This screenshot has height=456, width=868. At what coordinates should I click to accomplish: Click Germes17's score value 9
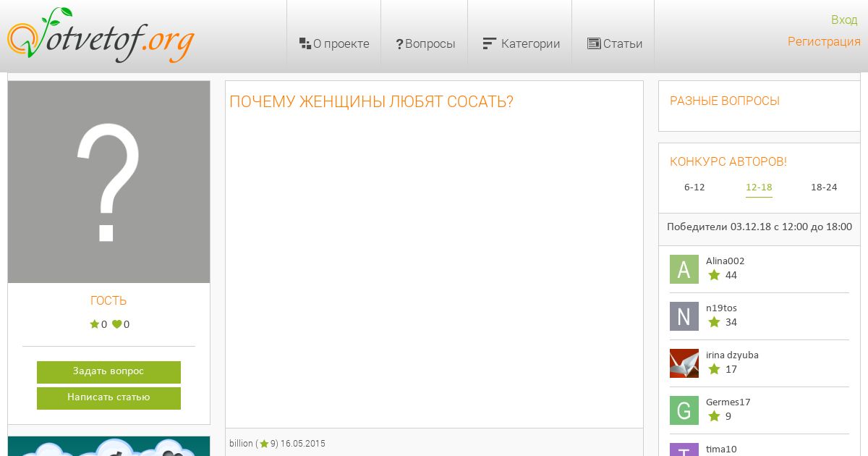(728, 416)
